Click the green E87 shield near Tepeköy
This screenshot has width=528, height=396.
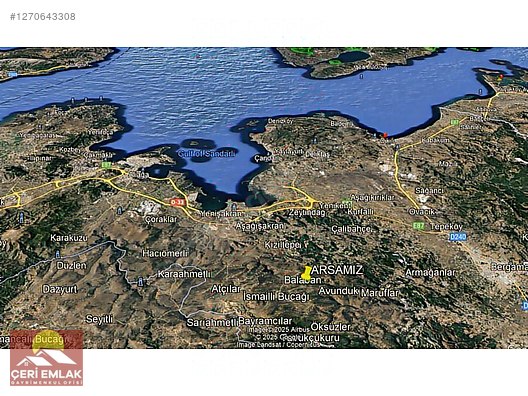click(x=419, y=226)
